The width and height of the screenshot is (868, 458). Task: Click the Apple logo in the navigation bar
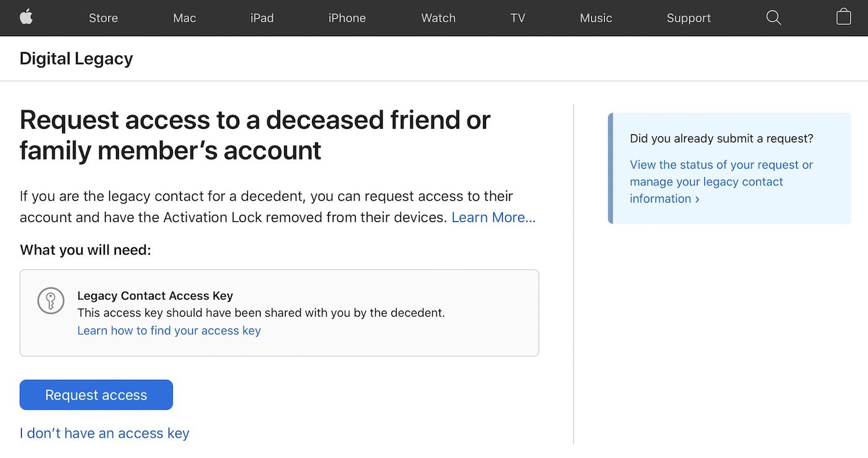click(26, 17)
